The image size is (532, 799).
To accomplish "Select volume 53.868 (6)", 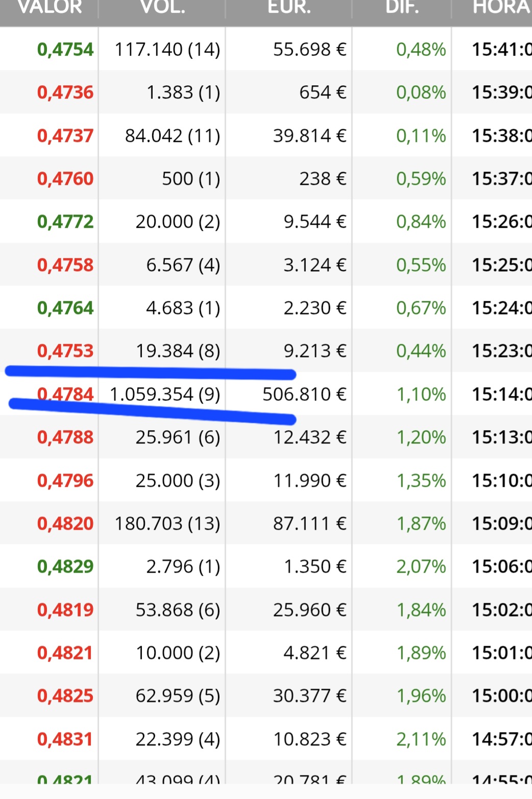I will (x=178, y=610).
